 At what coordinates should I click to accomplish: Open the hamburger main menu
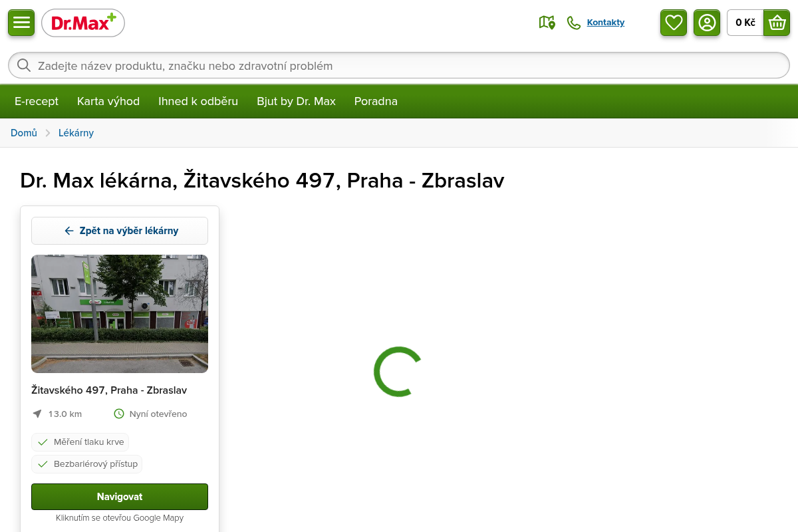(x=21, y=23)
